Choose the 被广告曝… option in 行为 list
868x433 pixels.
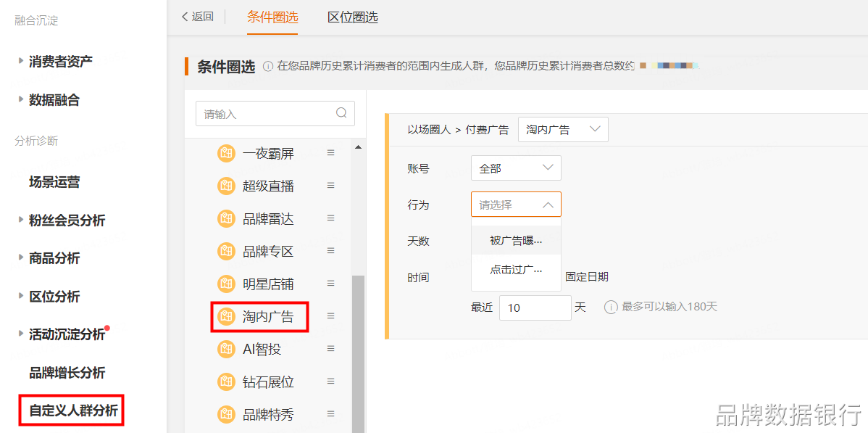coord(516,240)
